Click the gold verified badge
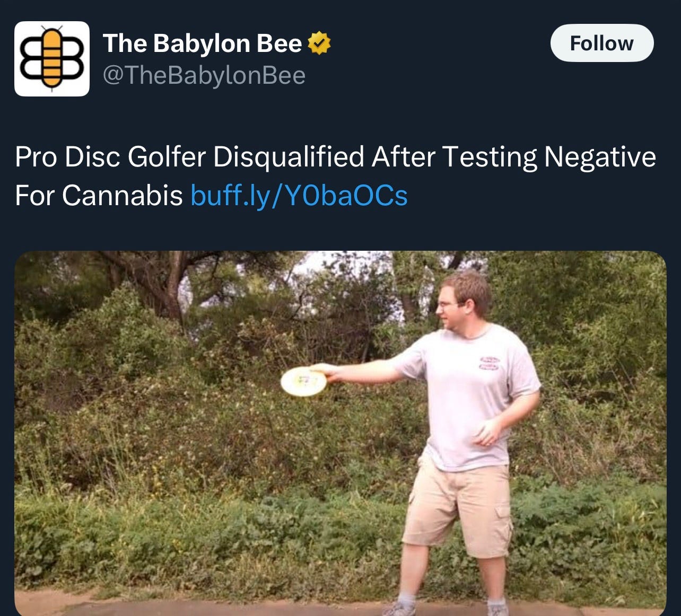 pyautogui.click(x=319, y=43)
